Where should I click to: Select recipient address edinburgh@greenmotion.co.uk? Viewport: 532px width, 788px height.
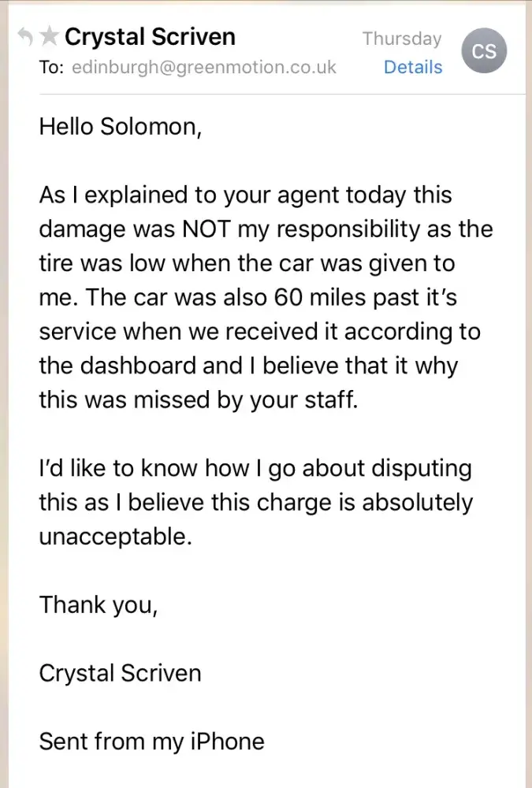tap(204, 68)
